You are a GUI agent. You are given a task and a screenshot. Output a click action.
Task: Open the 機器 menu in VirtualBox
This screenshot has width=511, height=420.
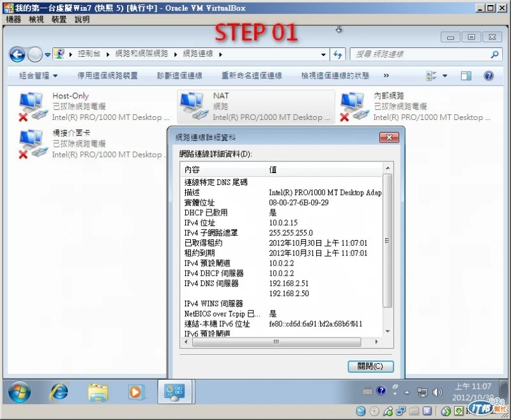pos(13,20)
